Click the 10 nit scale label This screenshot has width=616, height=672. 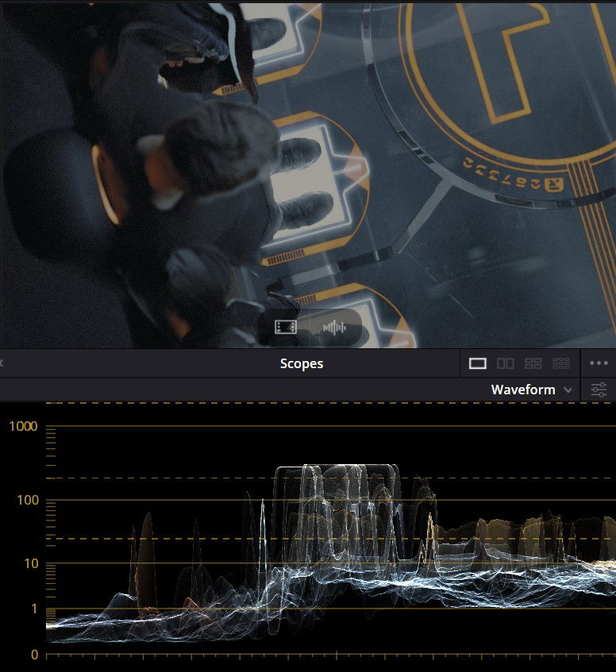click(x=31, y=563)
